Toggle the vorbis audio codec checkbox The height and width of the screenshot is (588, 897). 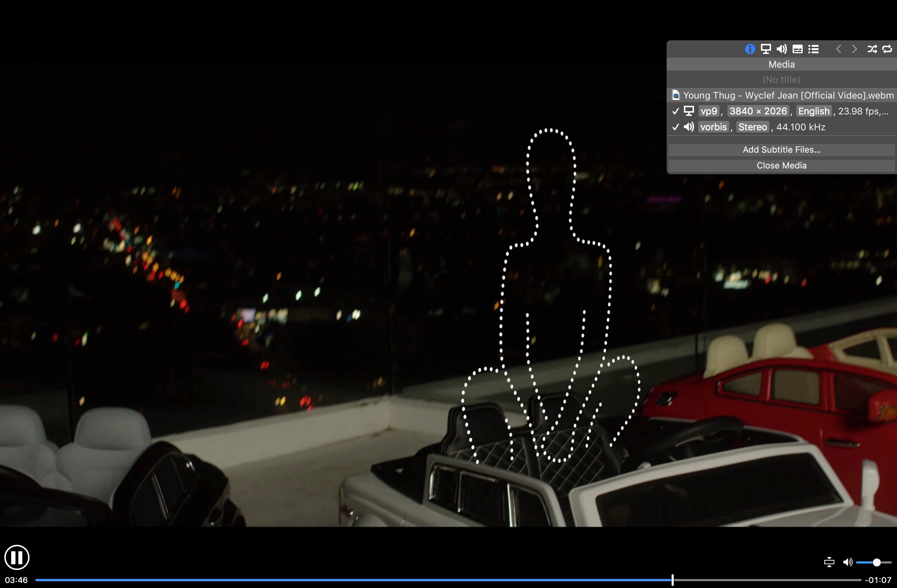point(676,127)
